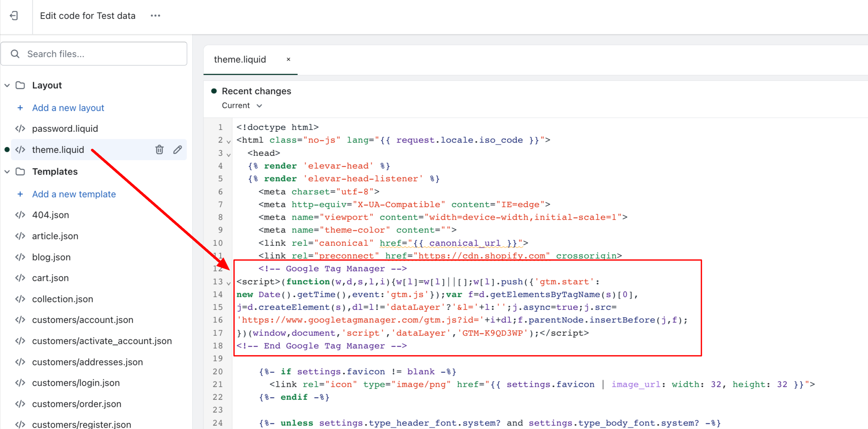Viewport: 868px width, 429px height.
Task: Fold code at line 2 html tag
Action: click(229, 141)
